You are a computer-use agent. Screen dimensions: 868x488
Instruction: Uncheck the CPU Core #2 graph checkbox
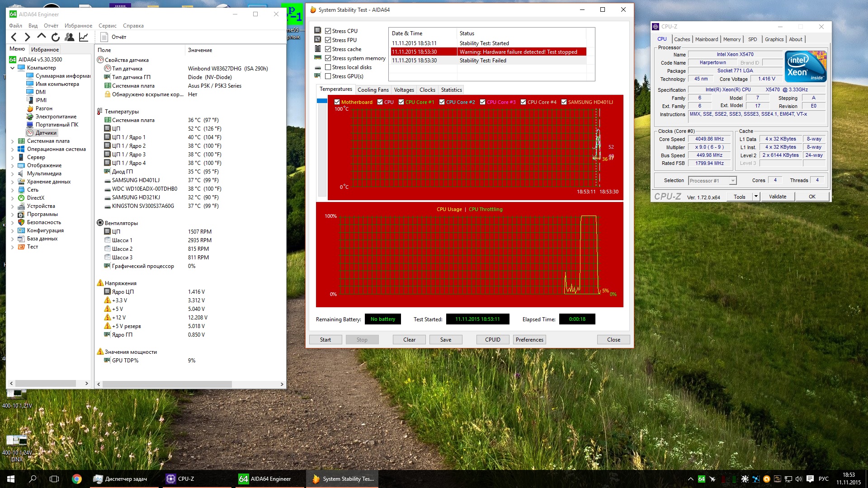pos(442,102)
